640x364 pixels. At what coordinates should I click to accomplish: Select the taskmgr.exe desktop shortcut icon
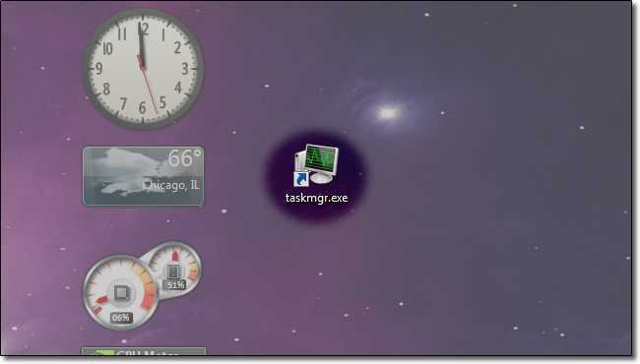point(316,164)
